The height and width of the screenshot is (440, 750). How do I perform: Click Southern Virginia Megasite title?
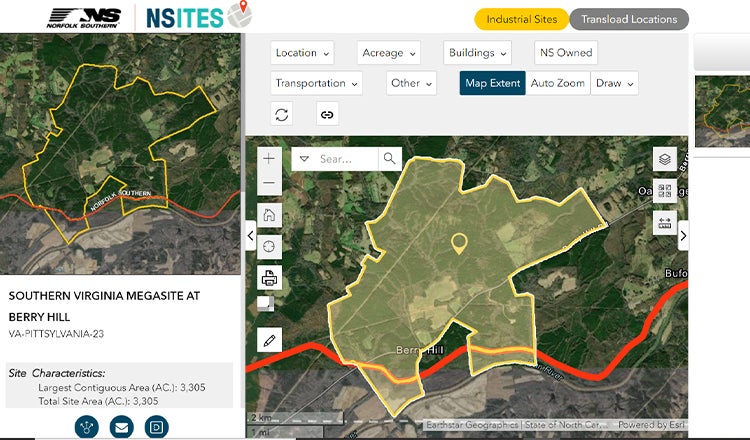(104, 306)
